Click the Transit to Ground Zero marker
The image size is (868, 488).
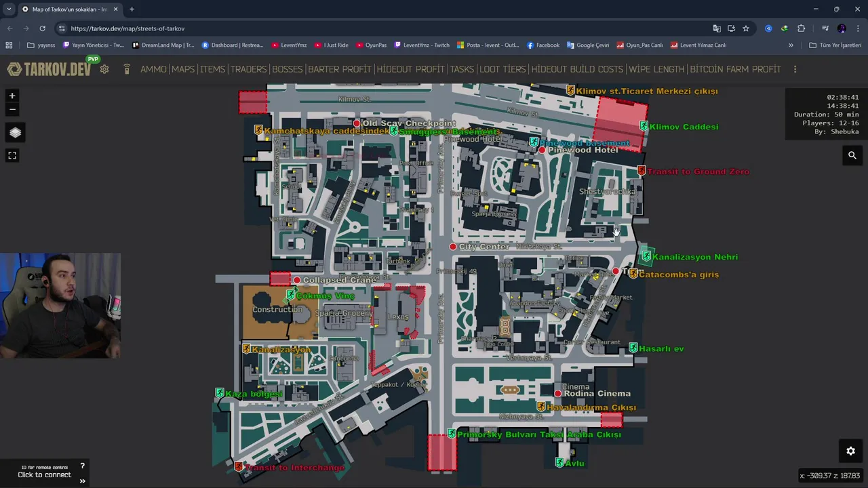coord(642,171)
